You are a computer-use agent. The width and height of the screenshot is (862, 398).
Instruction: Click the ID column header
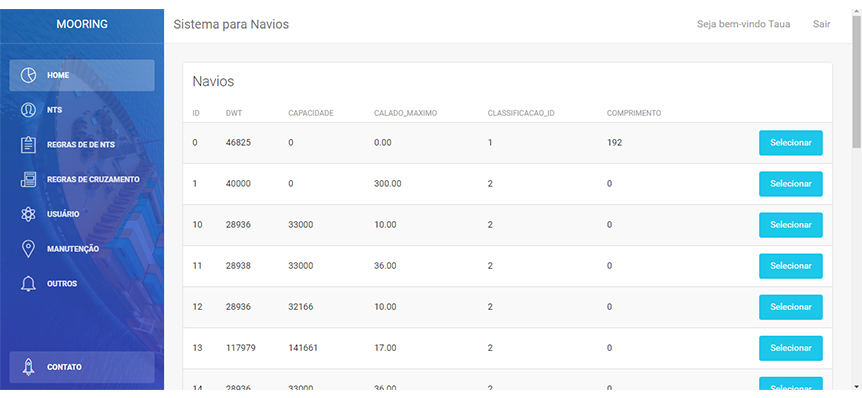click(x=196, y=113)
